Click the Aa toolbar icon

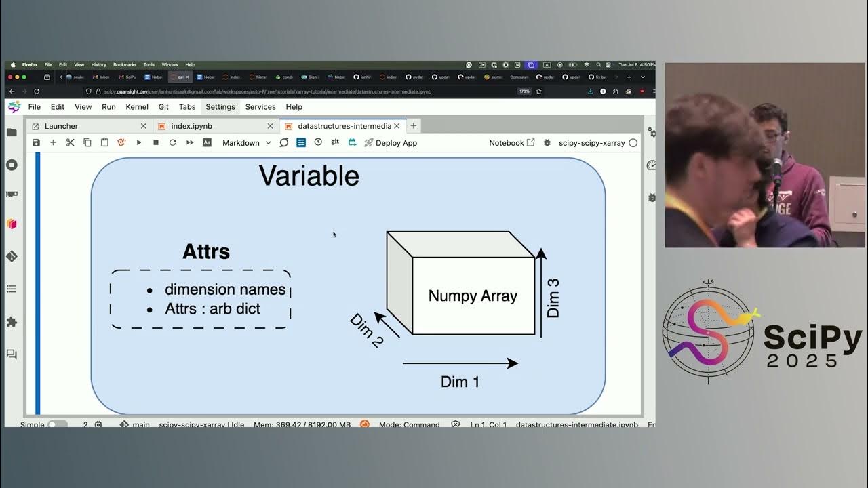[x=208, y=142]
